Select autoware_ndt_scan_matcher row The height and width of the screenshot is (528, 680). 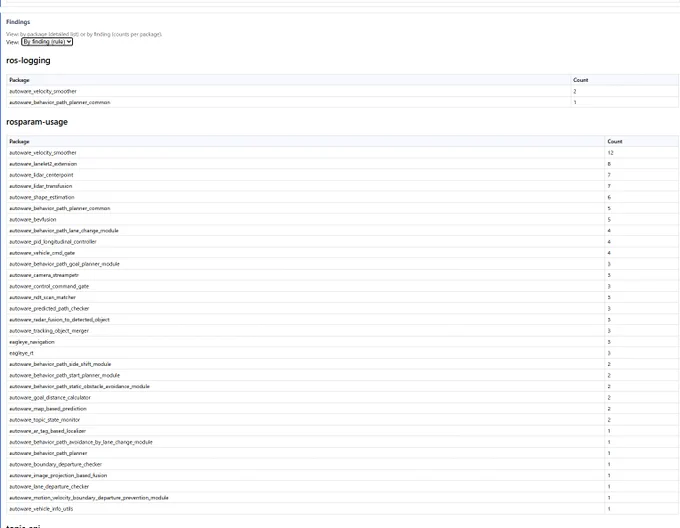(x=343, y=297)
